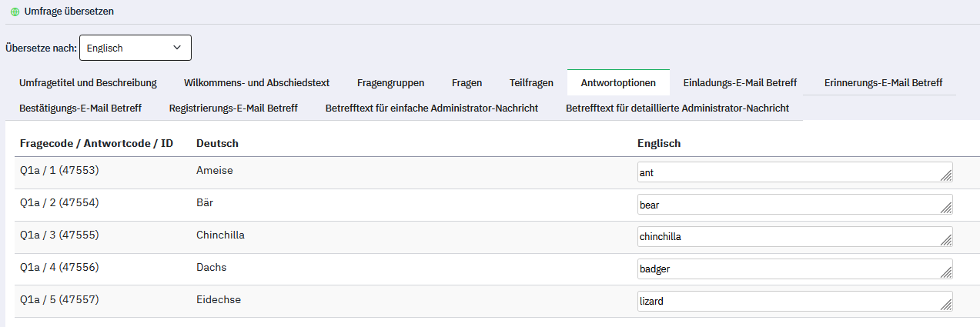Open the 'Übersetze nach' language dropdown
This screenshot has width=980, height=327.
pos(135,48)
